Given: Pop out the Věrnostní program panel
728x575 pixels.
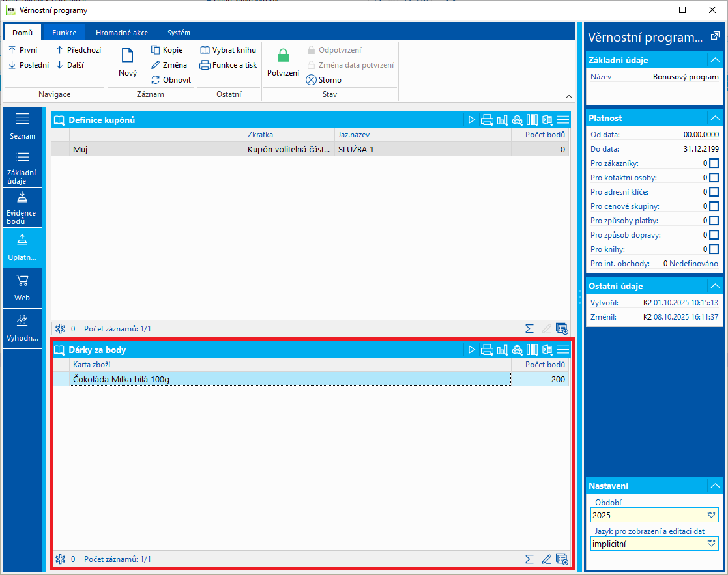Looking at the screenshot, I should click(715, 36).
